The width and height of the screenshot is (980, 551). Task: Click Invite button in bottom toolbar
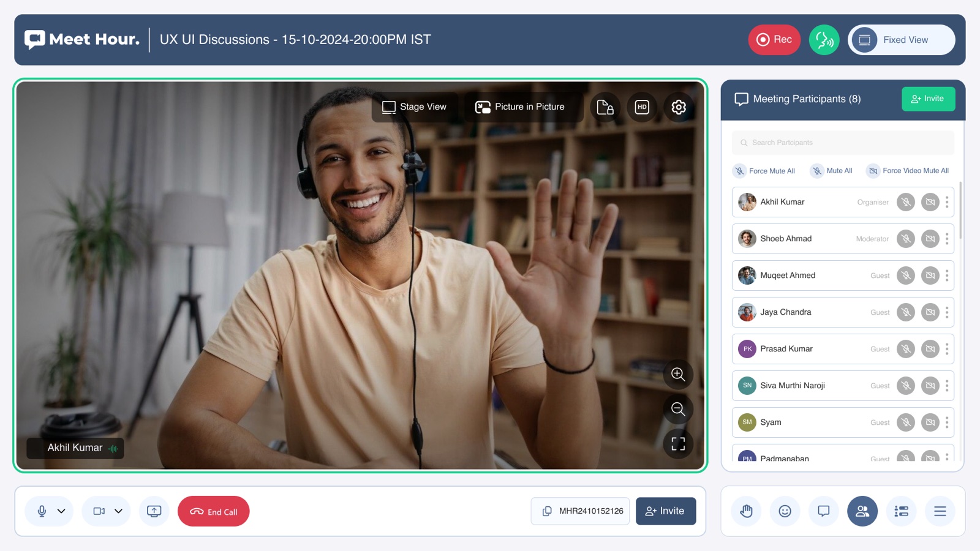pyautogui.click(x=666, y=511)
